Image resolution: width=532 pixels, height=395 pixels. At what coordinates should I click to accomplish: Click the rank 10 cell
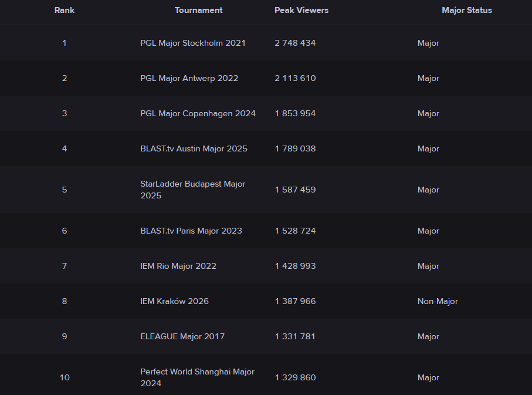pos(65,377)
